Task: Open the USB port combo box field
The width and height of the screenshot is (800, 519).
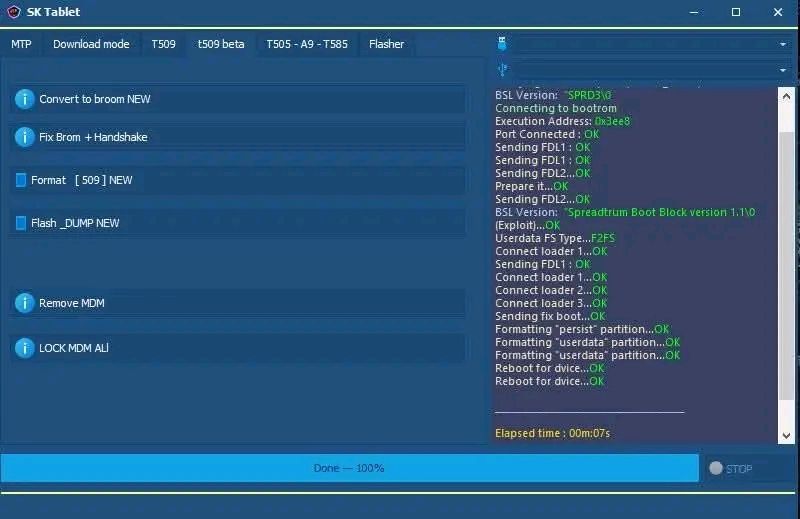Action: [x=653, y=70]
